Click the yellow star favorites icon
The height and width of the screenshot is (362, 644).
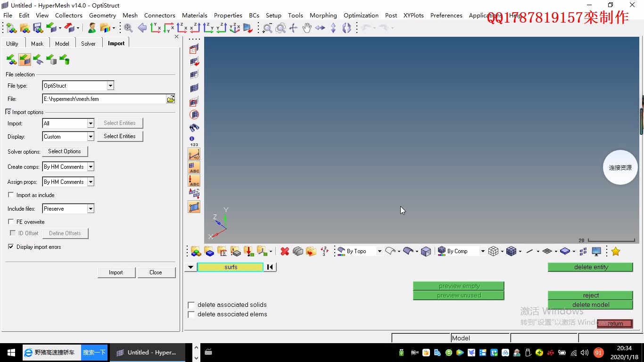point(616,252)
